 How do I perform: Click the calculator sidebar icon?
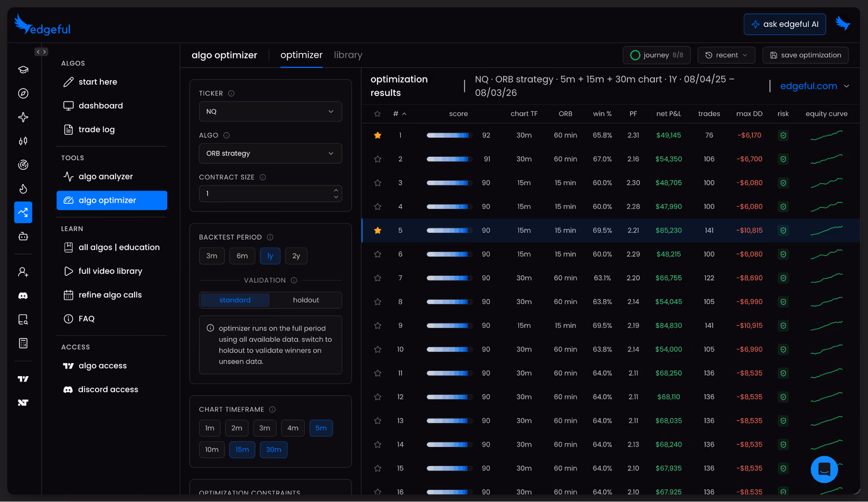23,343
